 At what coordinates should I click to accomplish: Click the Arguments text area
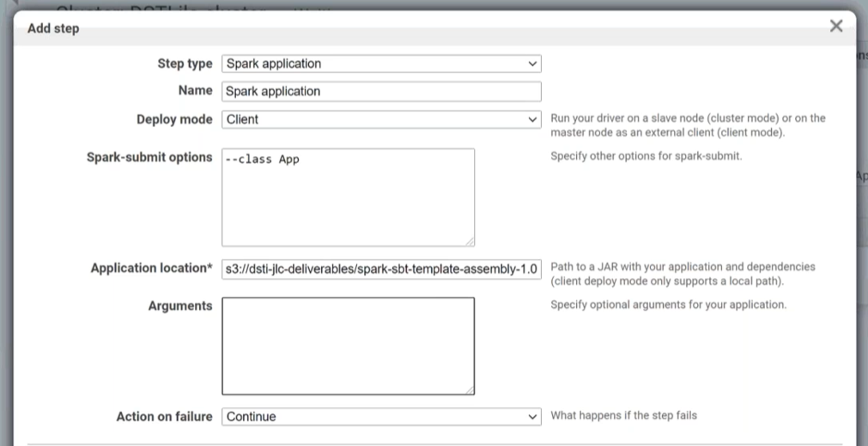(349, 346)
